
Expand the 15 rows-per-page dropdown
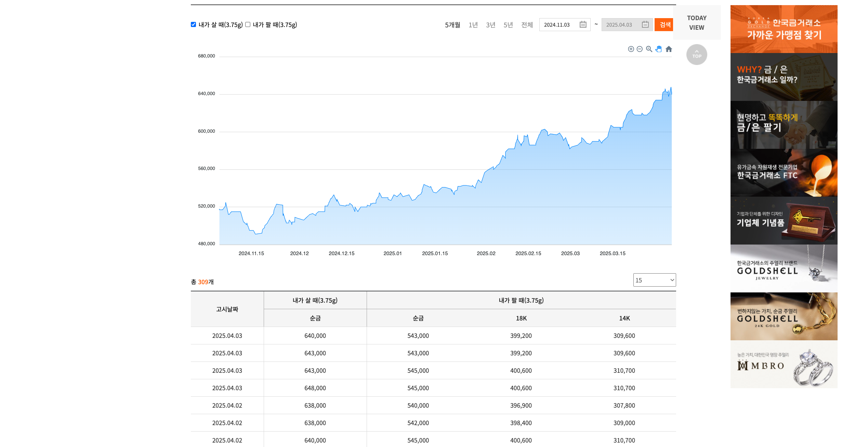click(654, 280)
